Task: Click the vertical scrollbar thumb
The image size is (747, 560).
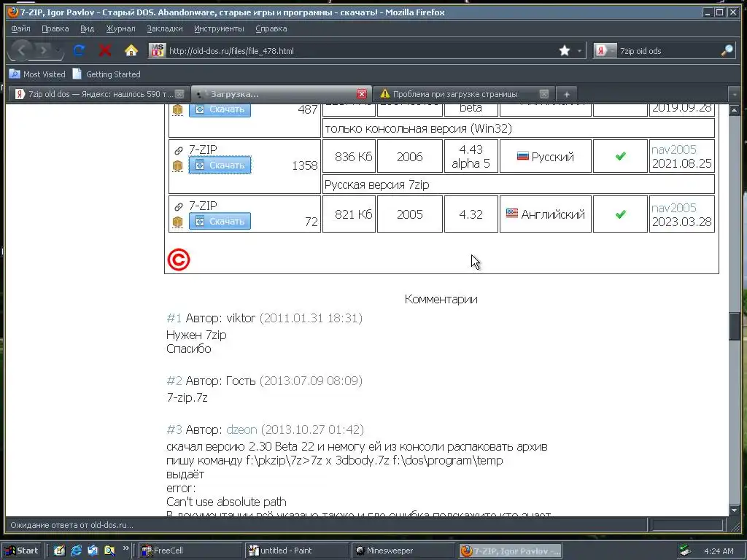Action: pos(734,326)
